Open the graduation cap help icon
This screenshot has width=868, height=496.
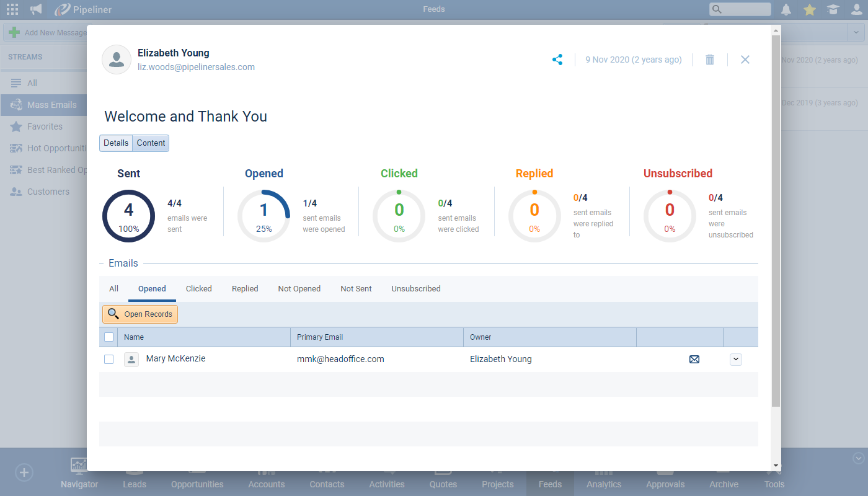click(833, 9)
